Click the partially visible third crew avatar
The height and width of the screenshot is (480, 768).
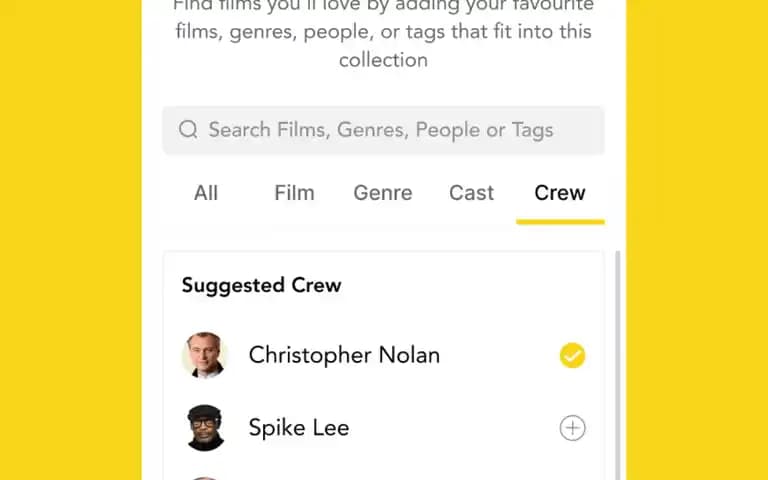tap(205, 478)
